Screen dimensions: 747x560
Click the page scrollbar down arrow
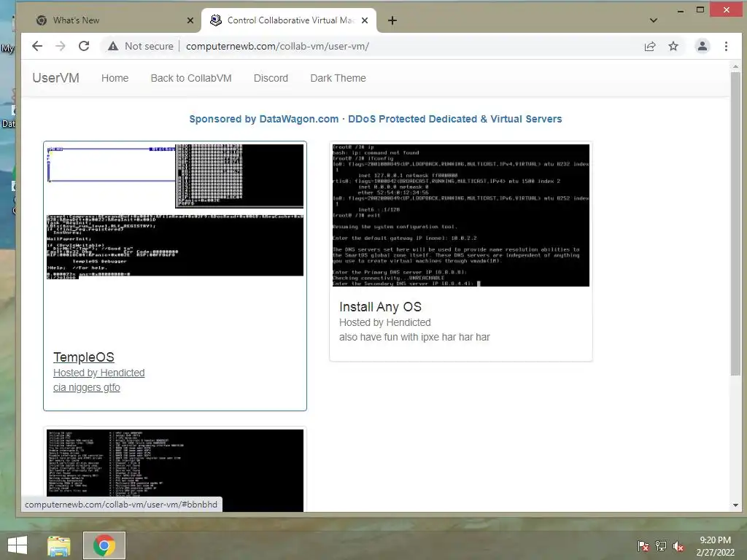point(735,505)
